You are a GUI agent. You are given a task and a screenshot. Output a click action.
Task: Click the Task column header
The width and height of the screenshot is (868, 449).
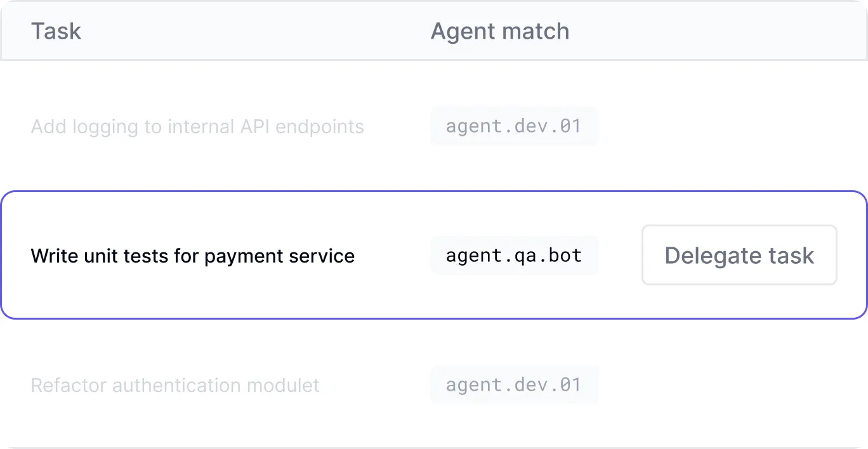pos(56,31)
